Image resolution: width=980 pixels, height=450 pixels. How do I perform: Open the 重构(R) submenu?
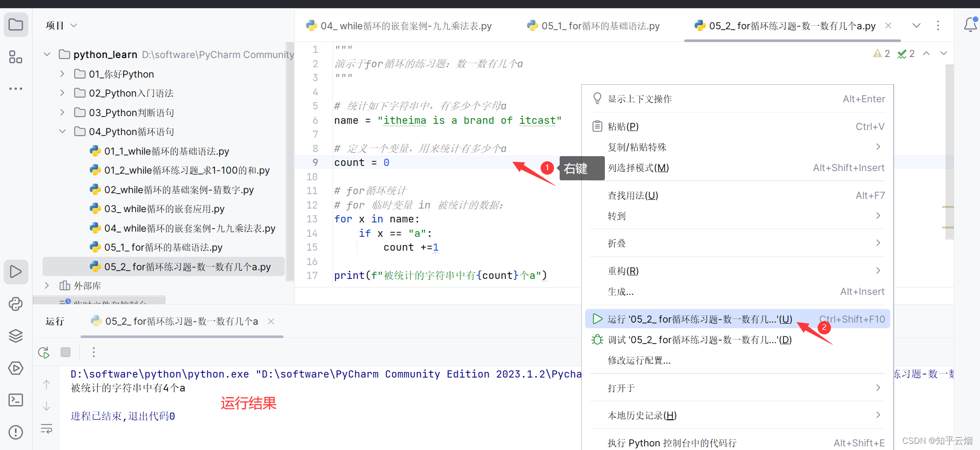click(737, 271)
